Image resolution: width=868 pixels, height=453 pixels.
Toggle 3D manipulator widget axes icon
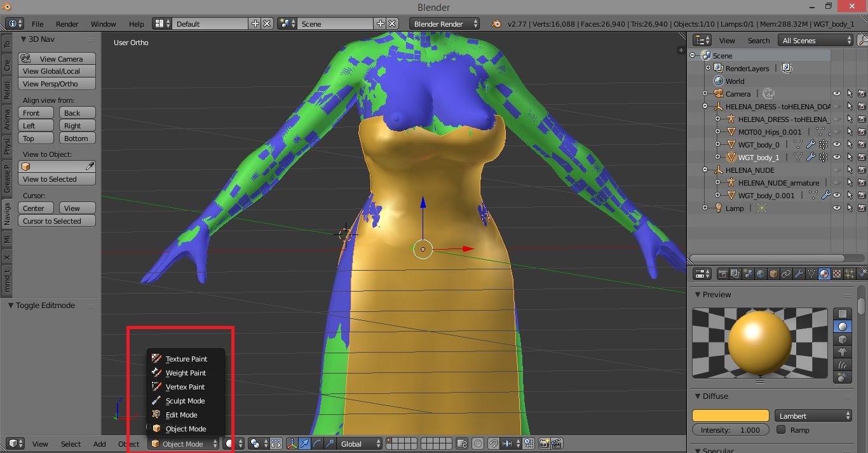pos(292,443)
